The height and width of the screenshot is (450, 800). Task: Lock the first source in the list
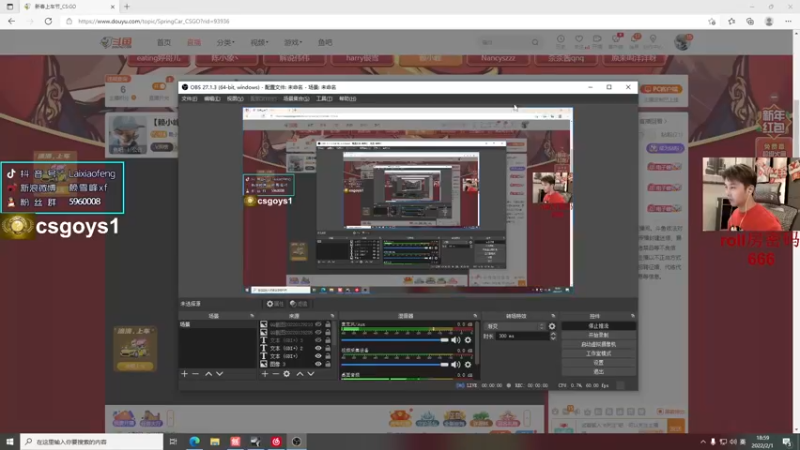(x=328, y=324)
